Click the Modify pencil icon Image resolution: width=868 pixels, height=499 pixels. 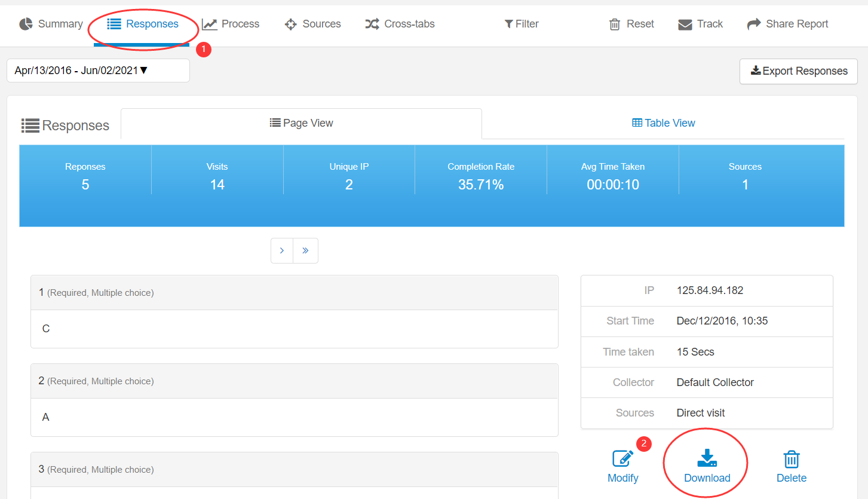623,458
